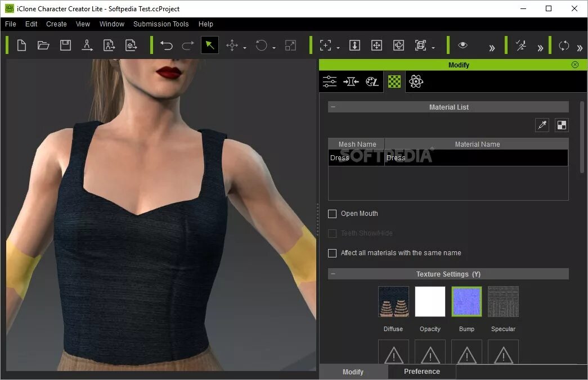The image size is (588, 380).
Task: Open the Edit menu
Action: (31, 24)
